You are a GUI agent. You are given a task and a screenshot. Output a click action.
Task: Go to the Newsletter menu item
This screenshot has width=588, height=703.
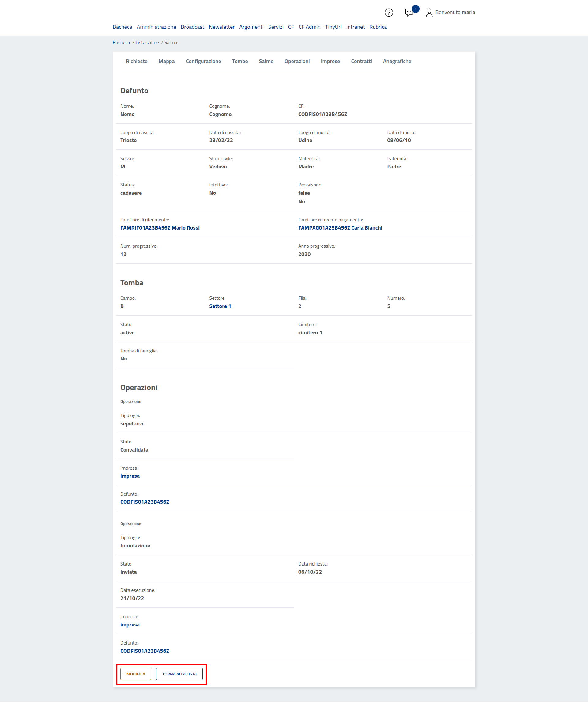click(x=221, y=27)
